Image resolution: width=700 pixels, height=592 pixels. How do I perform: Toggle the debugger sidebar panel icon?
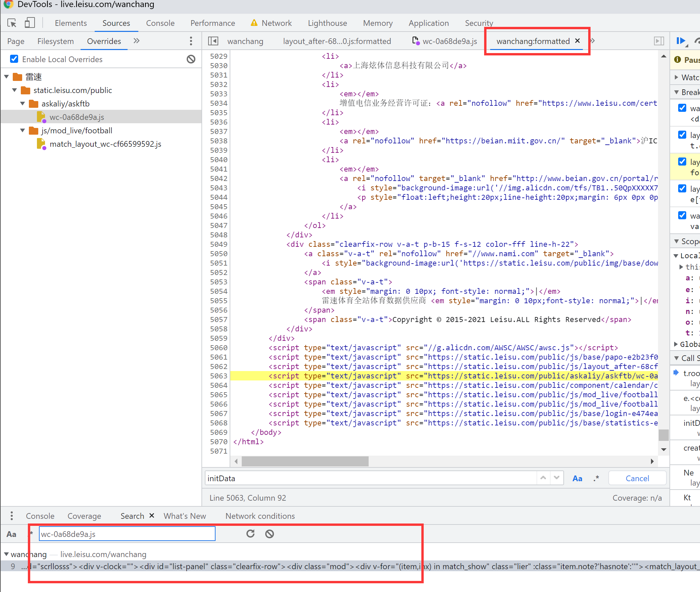click(x=659, y=41)
